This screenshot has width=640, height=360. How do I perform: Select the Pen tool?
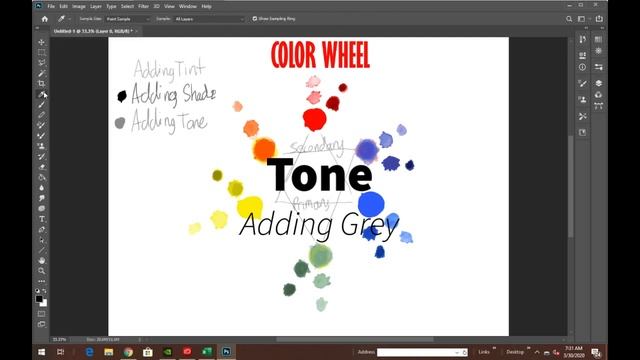[42, 230]
